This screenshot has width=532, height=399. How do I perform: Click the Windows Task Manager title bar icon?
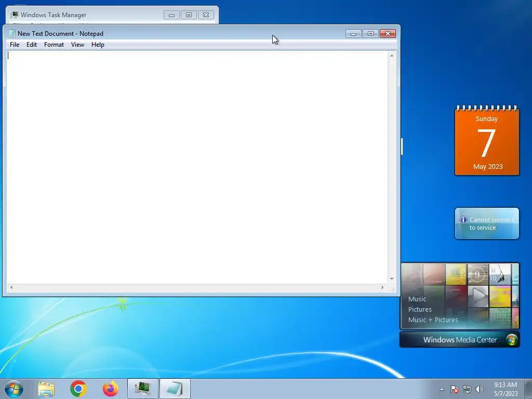pos(14,15)
